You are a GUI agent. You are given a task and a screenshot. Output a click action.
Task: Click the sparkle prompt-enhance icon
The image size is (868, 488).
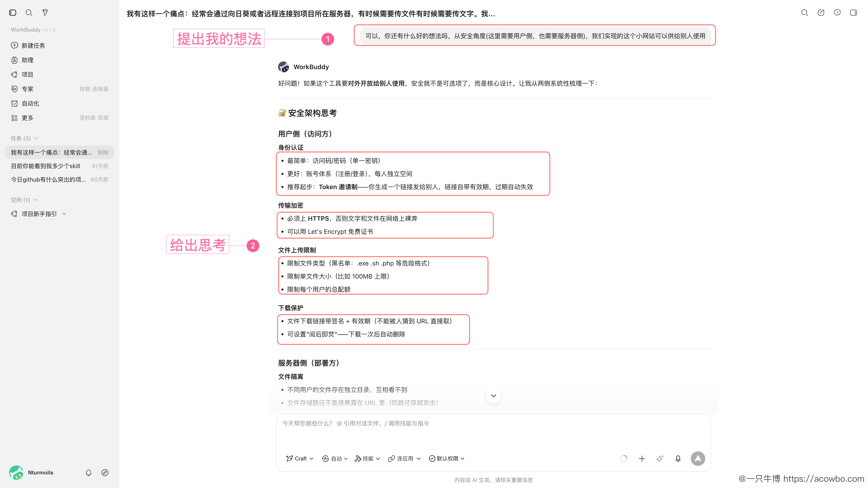click(x=660, y=458)
